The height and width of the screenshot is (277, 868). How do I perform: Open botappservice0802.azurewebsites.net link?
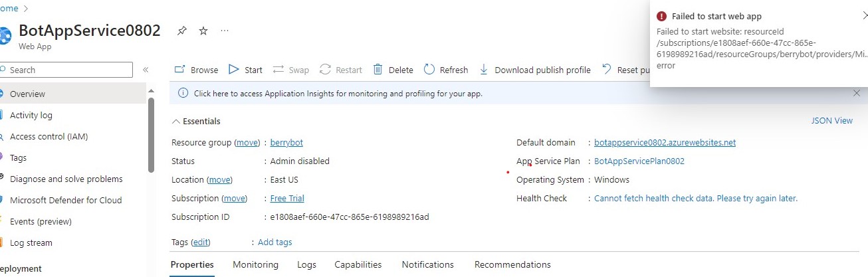(x=665, y=142)
